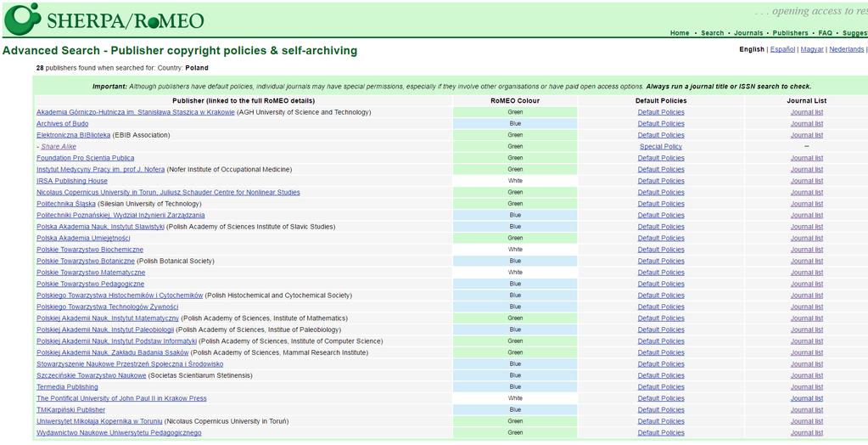Open Default Policies for IRSA Publishing House
The width and height of the screenshot is (868, 445).
[x=661, y=181]
